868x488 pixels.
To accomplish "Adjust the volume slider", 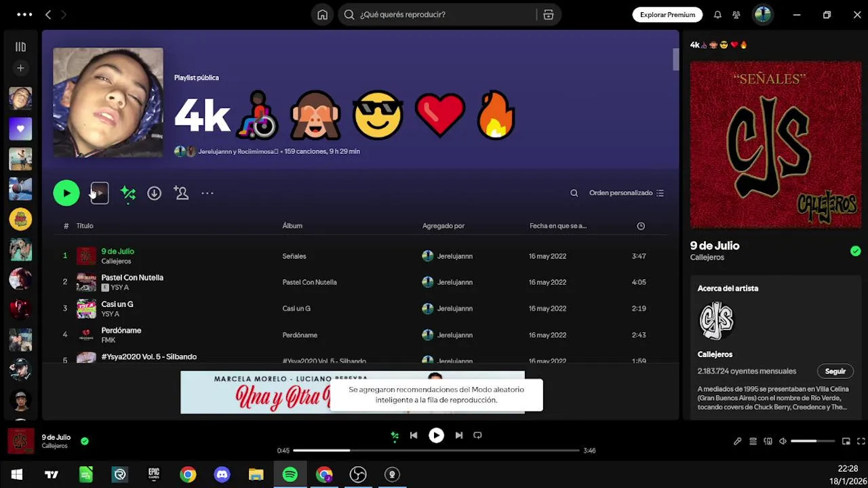I will pyautogui.click(x=812, y=441).
